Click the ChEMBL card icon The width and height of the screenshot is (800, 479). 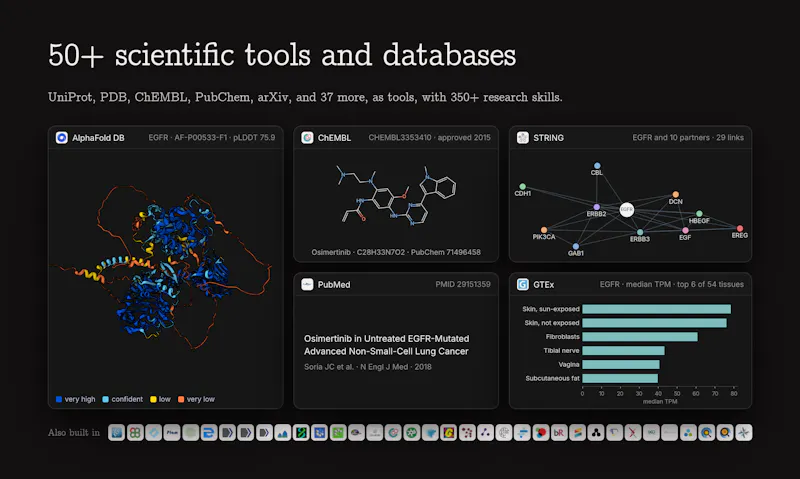click(307, 138)
